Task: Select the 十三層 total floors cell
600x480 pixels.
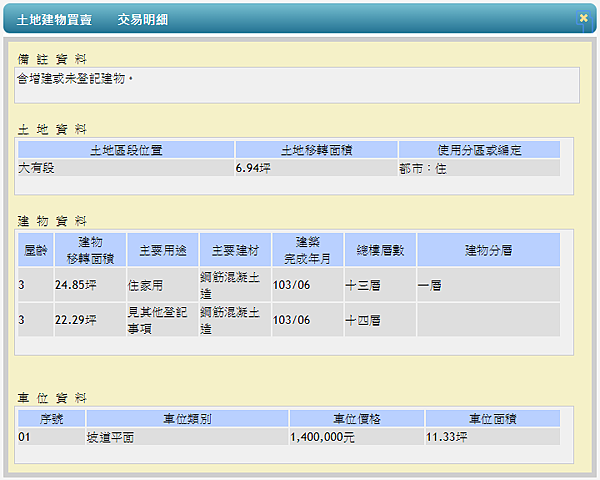Action: [380, 285]
